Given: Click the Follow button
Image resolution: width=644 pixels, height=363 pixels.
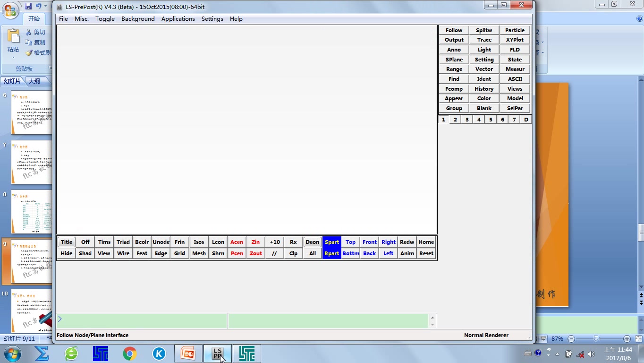Looking at the screenshot, I should click(454, 30).
